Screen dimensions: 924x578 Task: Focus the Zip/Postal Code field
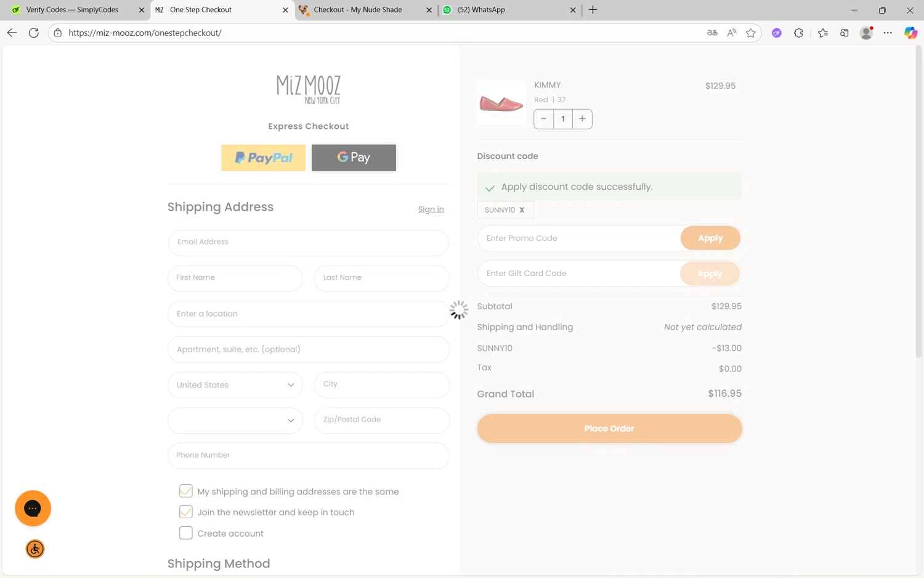tap(382, 420)
